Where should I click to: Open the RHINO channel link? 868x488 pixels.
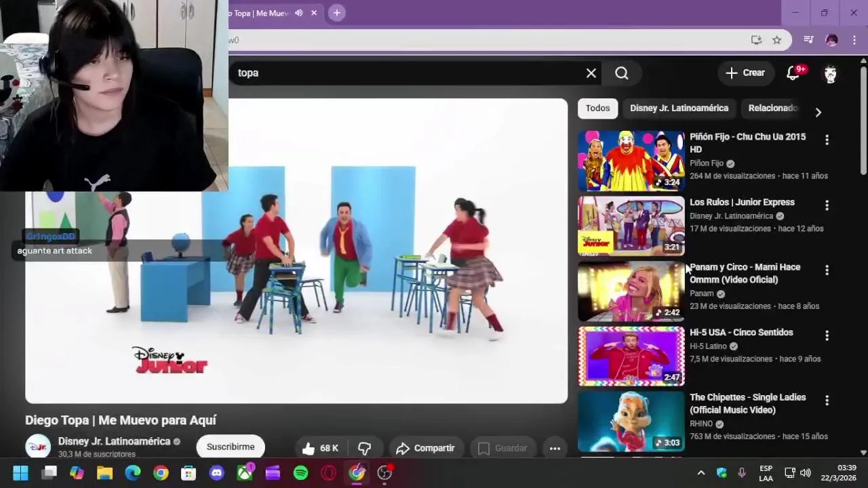pos(701,424)
